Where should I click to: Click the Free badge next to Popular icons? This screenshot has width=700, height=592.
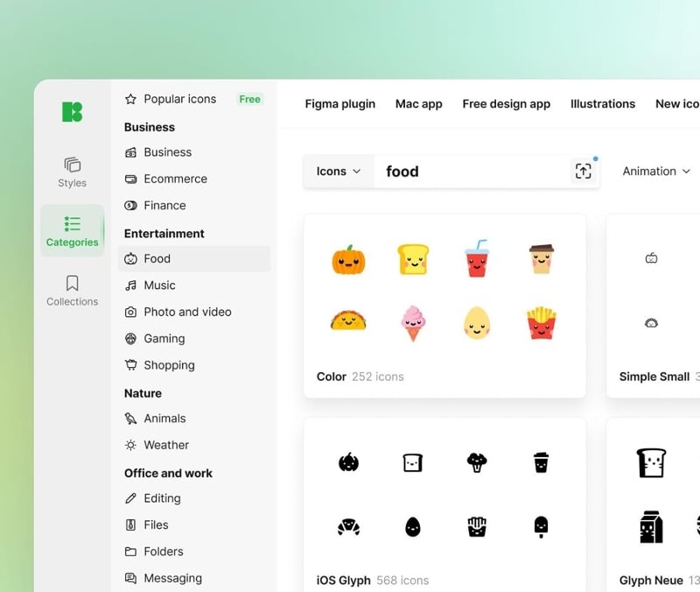(249, 99)
